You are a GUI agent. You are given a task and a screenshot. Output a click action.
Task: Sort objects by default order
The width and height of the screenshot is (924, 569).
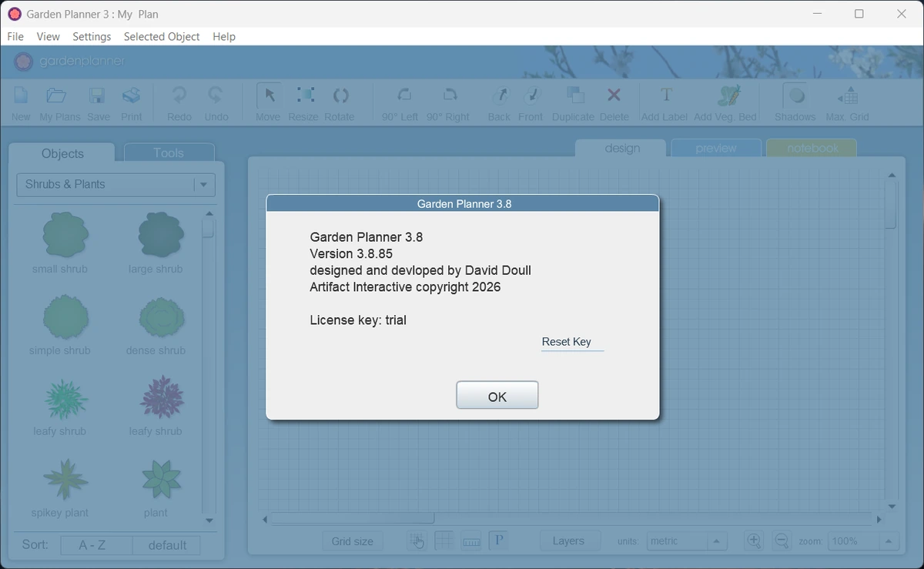coord(167,545)
